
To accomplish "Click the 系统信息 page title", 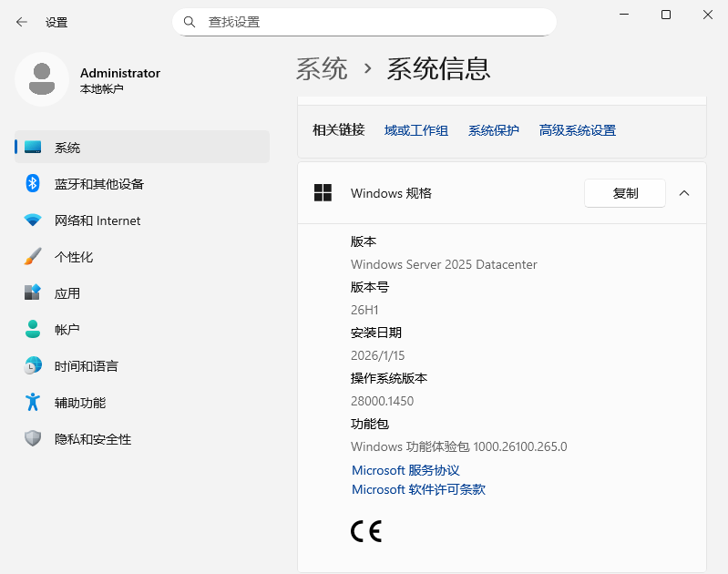I will [439, 69].
